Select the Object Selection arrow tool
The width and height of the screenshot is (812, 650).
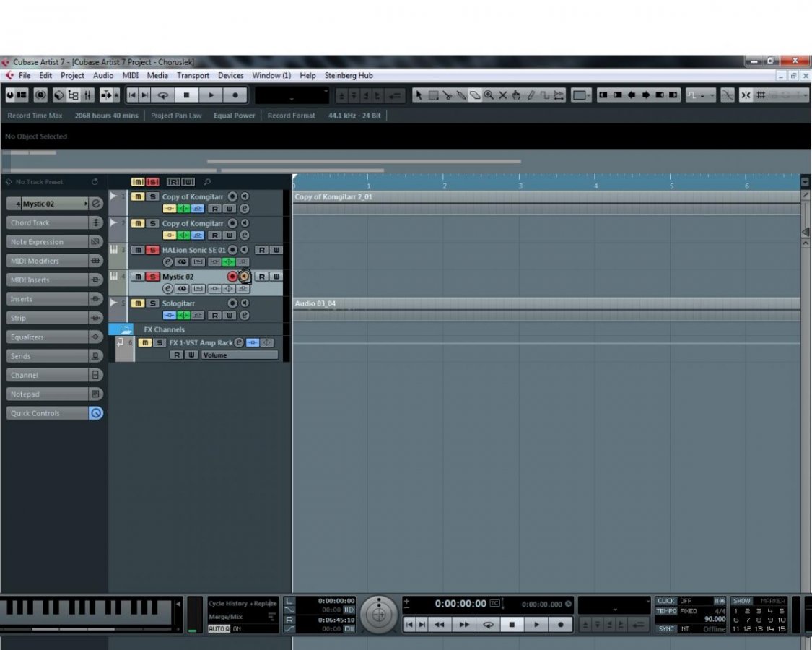tap(419, 95)
